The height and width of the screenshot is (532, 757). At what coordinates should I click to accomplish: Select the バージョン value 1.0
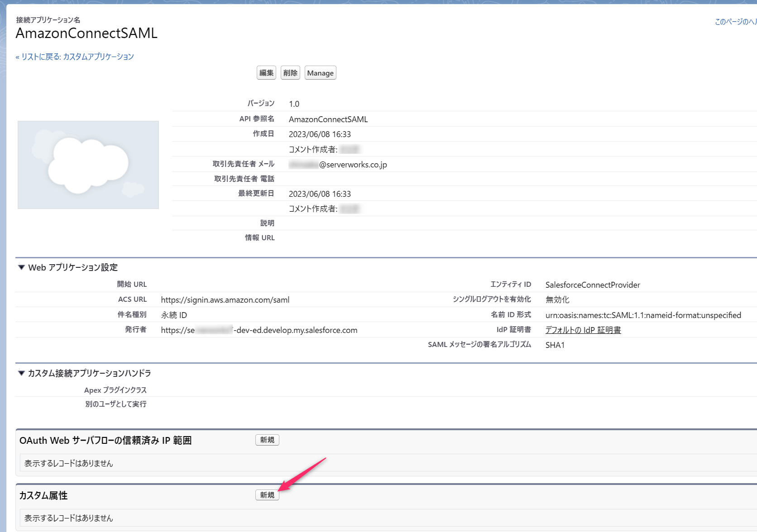point(294,104)
